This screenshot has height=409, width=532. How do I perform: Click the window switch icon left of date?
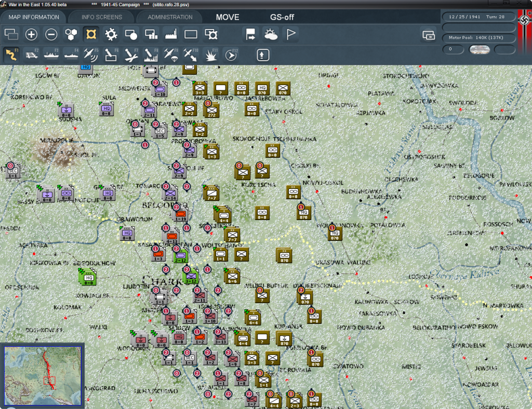tap(429, 35)
